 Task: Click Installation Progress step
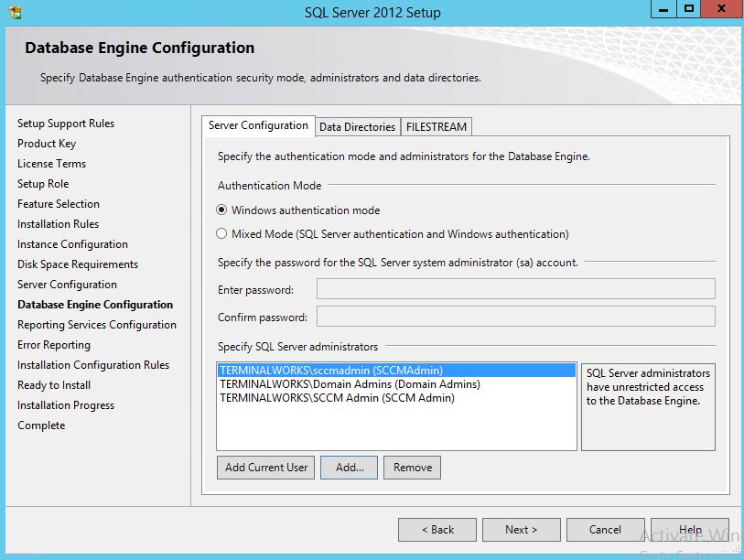[66, 405]
